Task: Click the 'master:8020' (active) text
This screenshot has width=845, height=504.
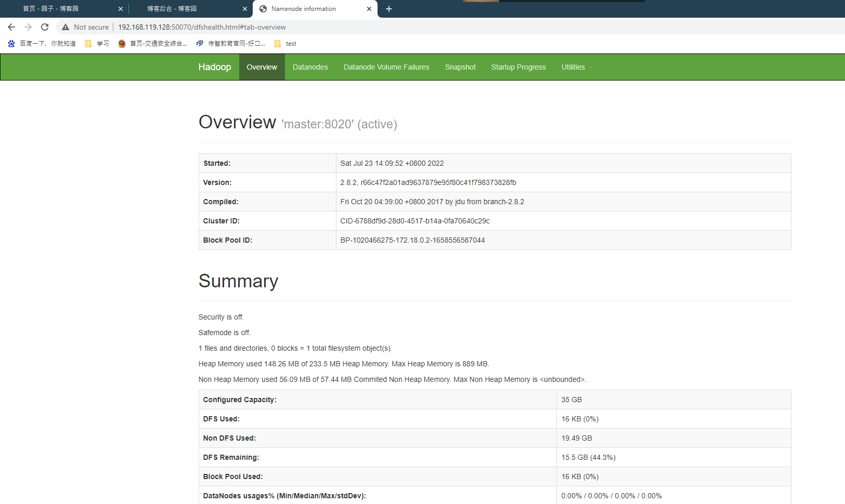Action: tap(339, 124)
